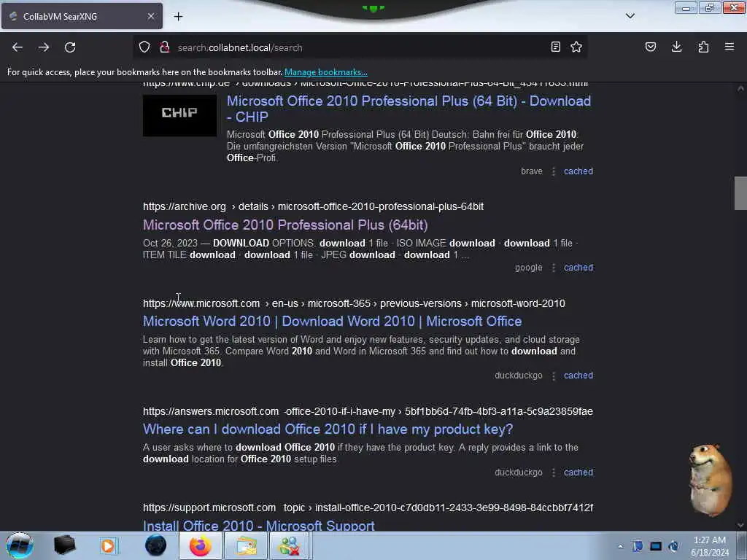
Task: Open cached link for the Word 2010 result
Action: coord(578,376)
